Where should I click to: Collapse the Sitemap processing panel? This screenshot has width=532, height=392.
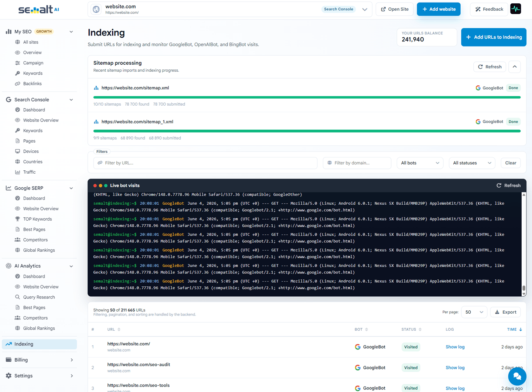(515, 67)
